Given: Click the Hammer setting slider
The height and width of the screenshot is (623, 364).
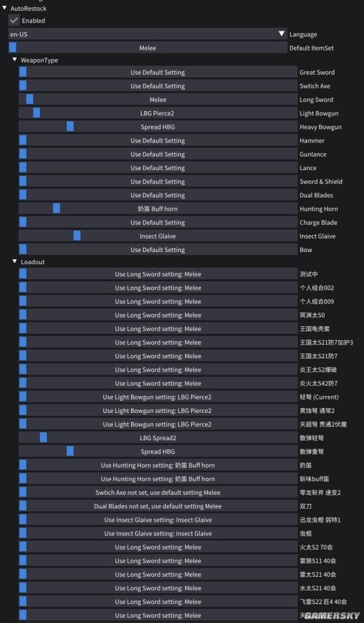Looking at the screenshot, I should [158, 140].
